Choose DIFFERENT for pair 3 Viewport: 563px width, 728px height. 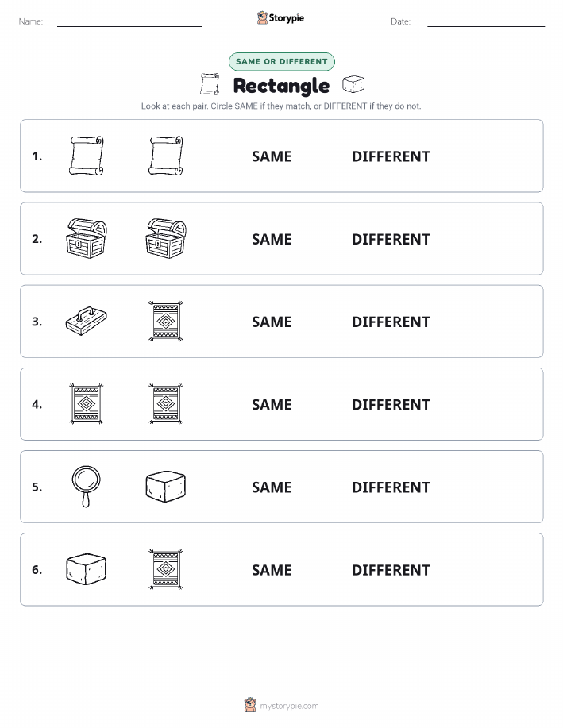[x=391, y=322]
